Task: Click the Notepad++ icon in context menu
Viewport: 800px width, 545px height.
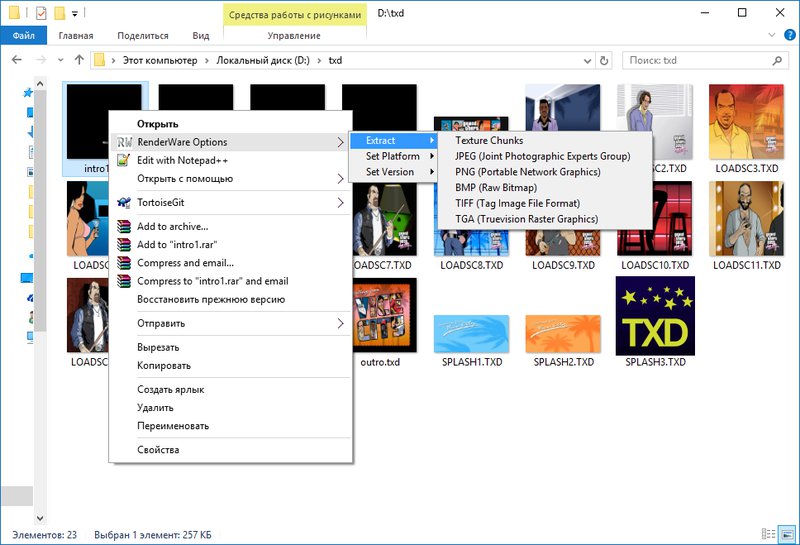Action: pos(123,160)
